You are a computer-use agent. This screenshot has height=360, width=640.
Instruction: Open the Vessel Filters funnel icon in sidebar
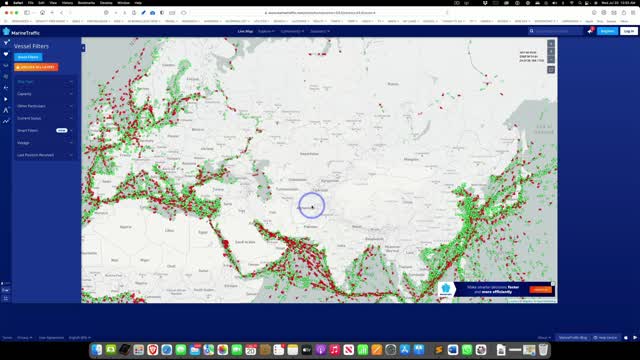pyautogui.click(x=6, y=42)
